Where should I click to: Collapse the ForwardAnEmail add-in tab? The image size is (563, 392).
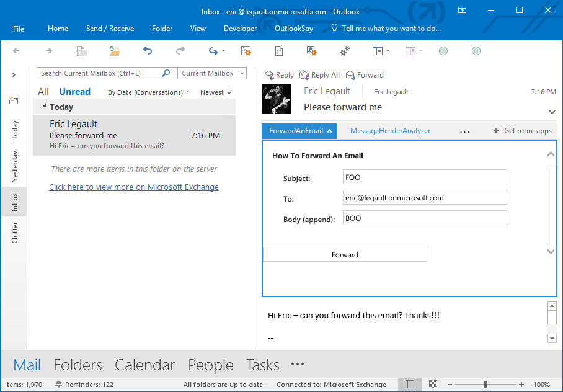click(x=299, y=131)
